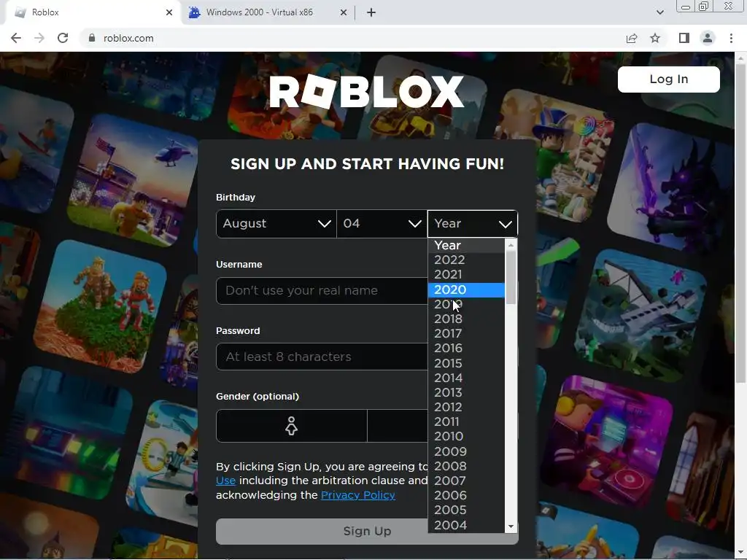The width and height of the screenshot is (747, 560).
Task: Open the August month dropdown
Action: point(276,223)
